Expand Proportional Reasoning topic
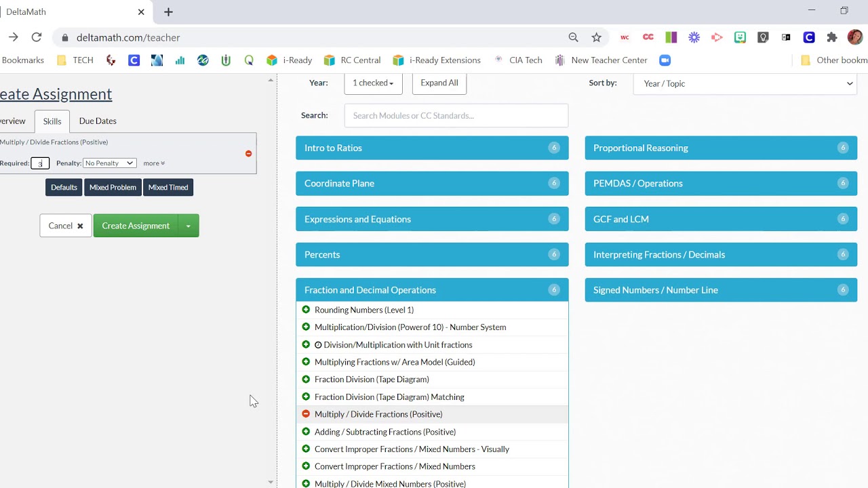 (x=721, y=148)
